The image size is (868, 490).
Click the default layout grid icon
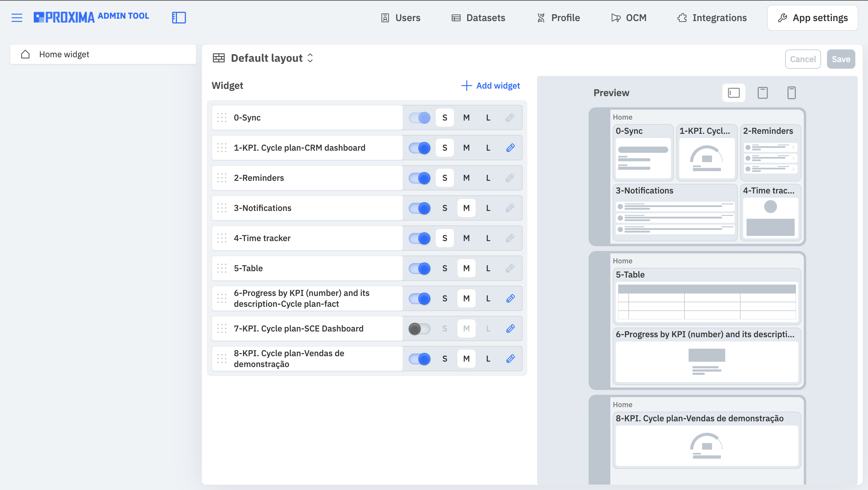pyautogui.click(x=219, y=58)
